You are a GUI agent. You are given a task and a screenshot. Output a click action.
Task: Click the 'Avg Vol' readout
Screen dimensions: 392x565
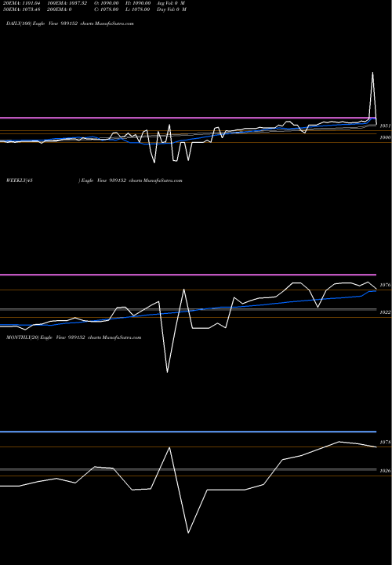pyautogui.click(x=171, y=2)
